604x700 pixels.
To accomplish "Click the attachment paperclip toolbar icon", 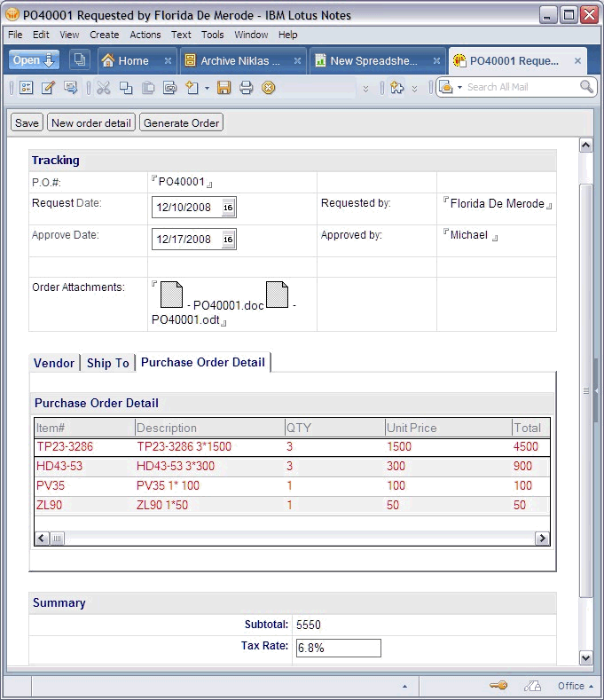I will [x=170, y=88].
